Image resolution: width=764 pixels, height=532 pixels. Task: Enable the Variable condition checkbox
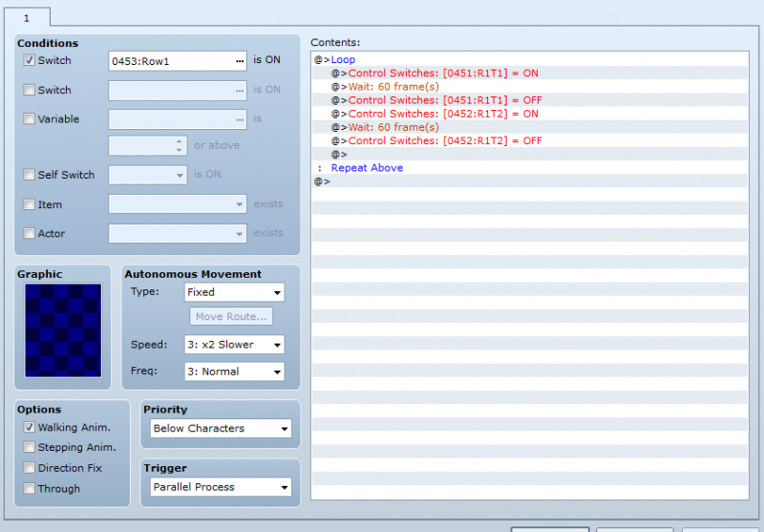tap(30, 118)
